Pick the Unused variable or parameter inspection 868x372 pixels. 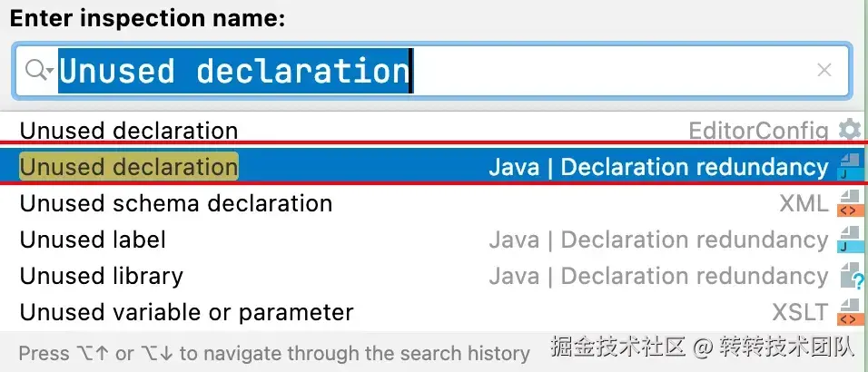187,313
